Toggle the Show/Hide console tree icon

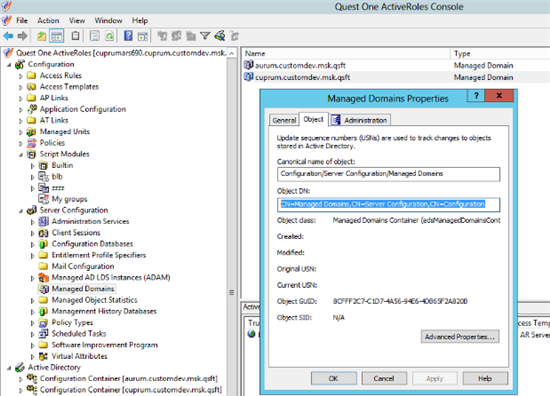pos(56,36)
